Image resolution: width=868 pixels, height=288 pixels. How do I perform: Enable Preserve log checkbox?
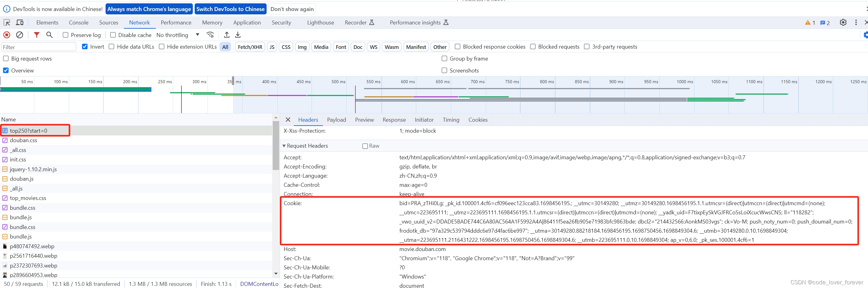coord(65,35)
